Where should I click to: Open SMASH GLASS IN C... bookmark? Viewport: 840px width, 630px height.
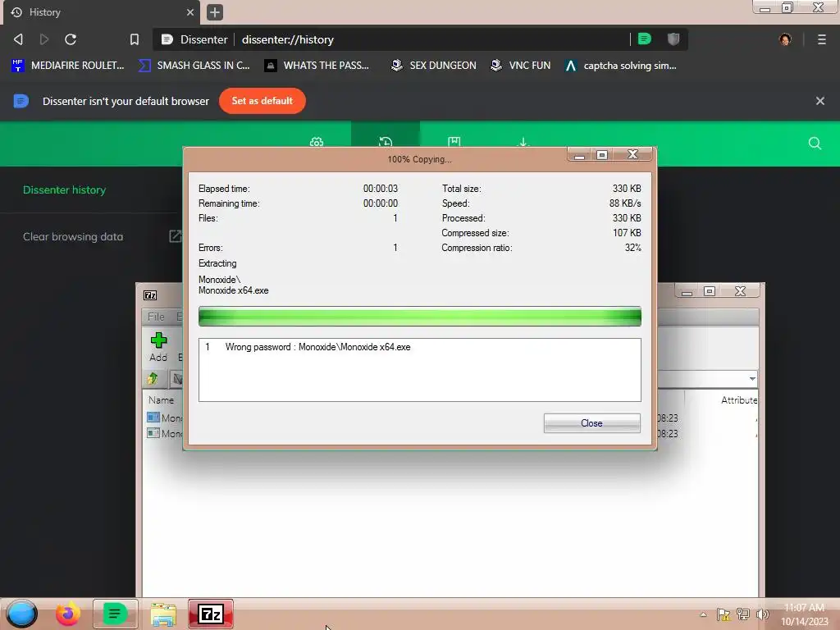[194, 66]
